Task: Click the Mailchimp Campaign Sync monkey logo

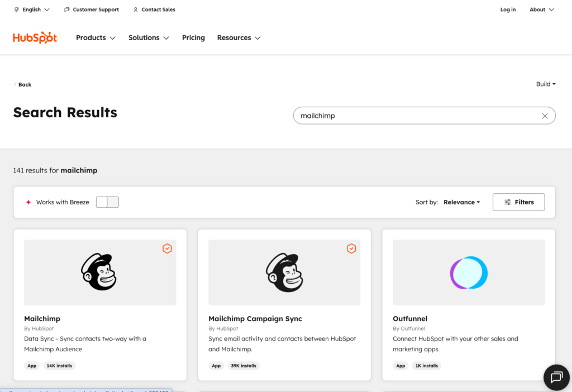Action: click(284, 272)
